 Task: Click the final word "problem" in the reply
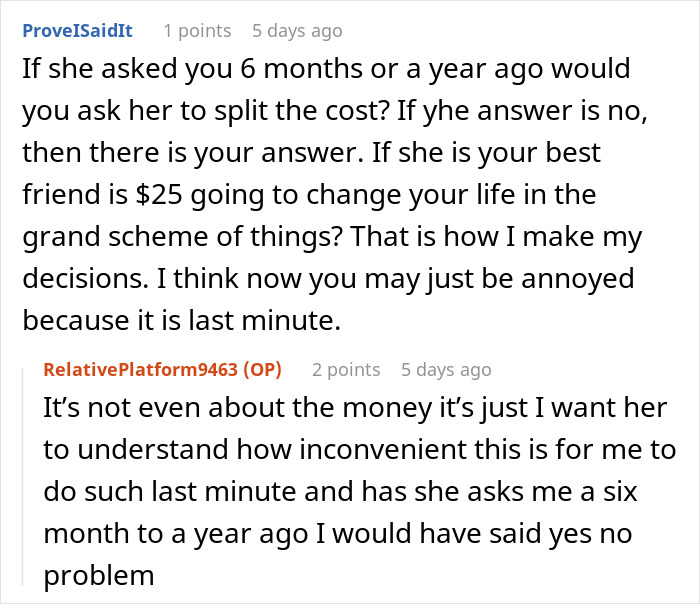(x=98, y=576)
